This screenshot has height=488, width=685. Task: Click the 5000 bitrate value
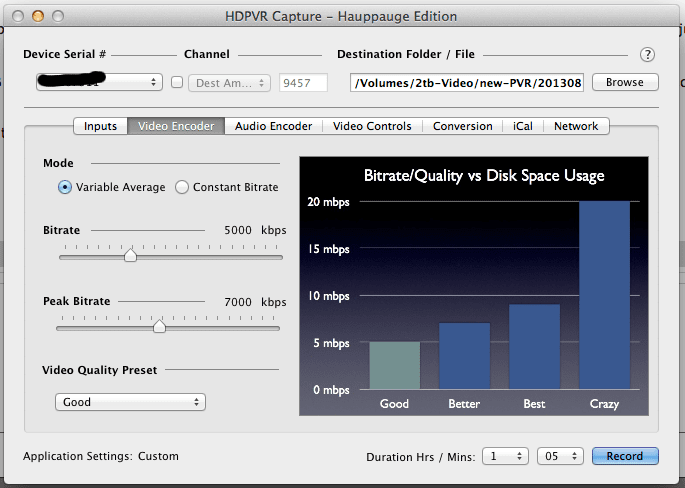click(x=238, y=230)
